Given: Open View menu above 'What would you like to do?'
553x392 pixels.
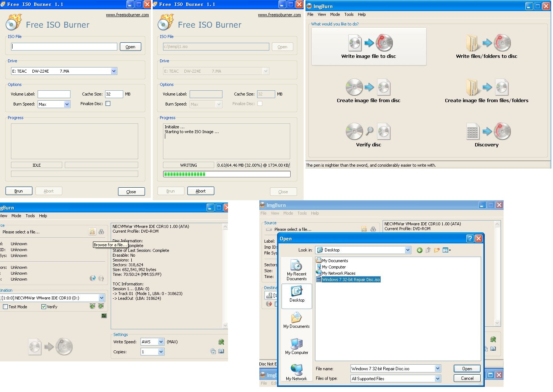Looking at the screenshot, I should tap(322, 14).
